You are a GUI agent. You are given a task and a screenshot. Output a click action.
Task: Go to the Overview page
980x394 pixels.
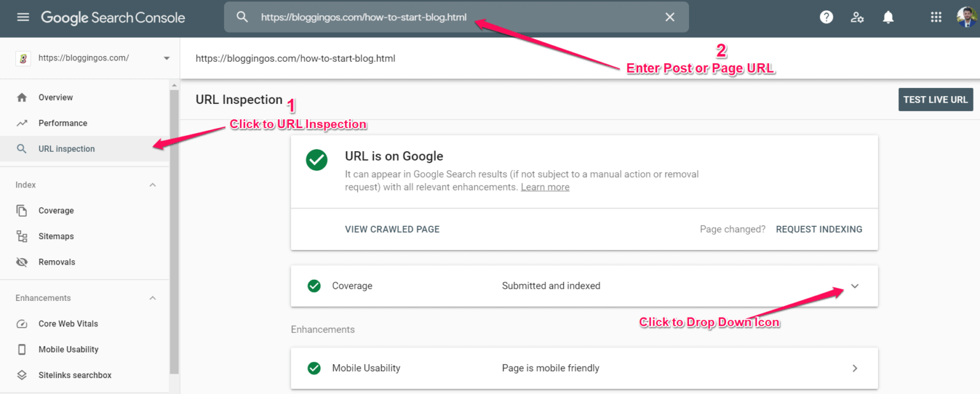pyautogui.click(x=56, y=97)
